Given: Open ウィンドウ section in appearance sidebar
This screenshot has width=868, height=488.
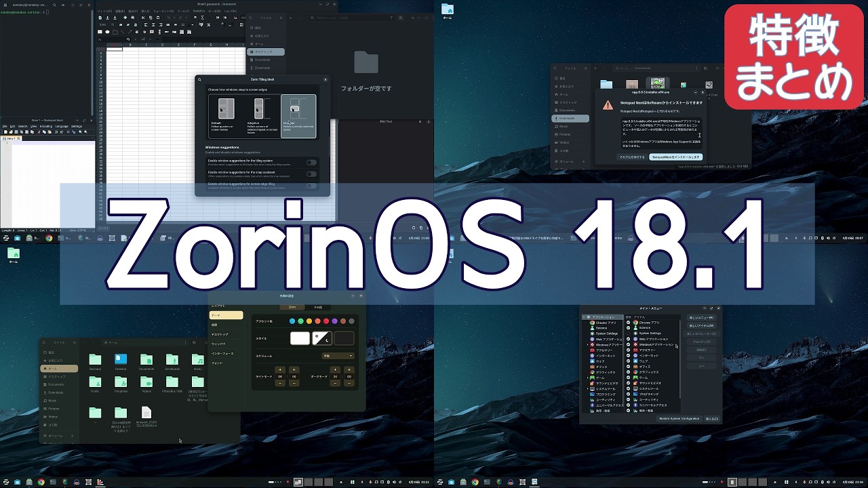Looking at the screenshot, I should click(x=226, y=344).
